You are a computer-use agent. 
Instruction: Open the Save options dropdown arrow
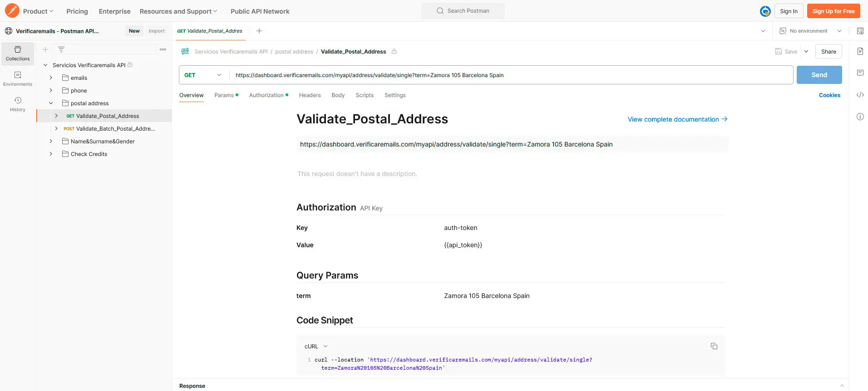(x=806, y=52)
